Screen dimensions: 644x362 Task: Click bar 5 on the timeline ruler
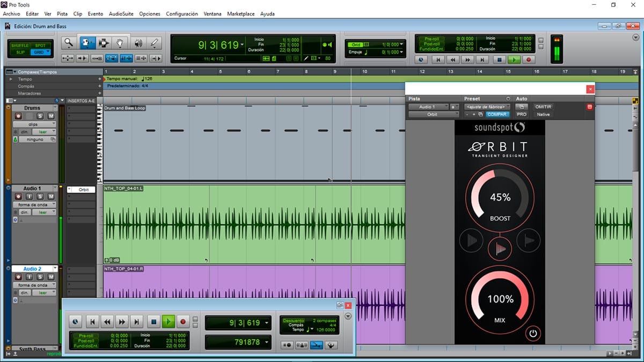(x=221, y=71)
